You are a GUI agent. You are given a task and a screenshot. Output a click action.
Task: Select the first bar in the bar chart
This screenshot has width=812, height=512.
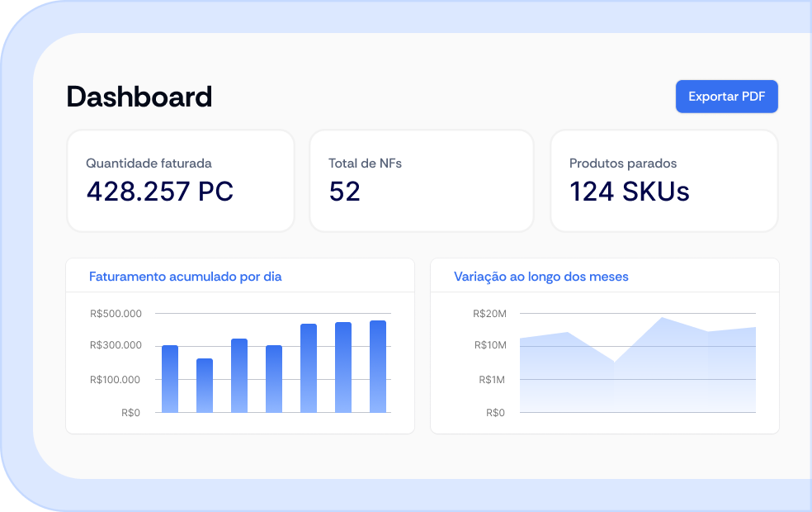coord(170,379)
